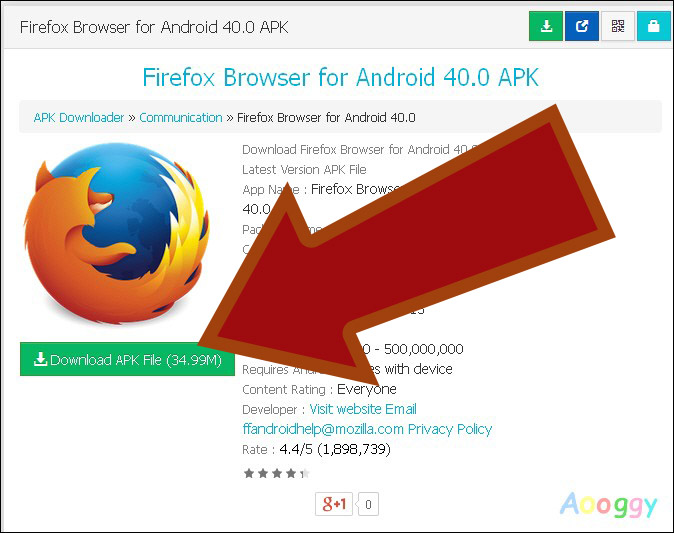Click the current breadcrumb Firefox Browser for Android 40.0
Screen dimensions: 674x533
[x=326, y=117]
